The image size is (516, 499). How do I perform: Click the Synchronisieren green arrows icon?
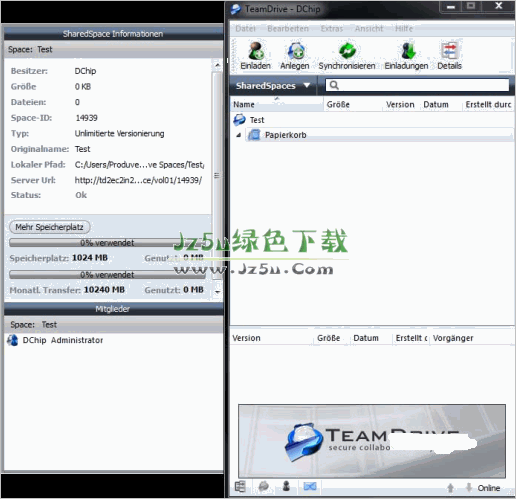(x=347, y=51)
